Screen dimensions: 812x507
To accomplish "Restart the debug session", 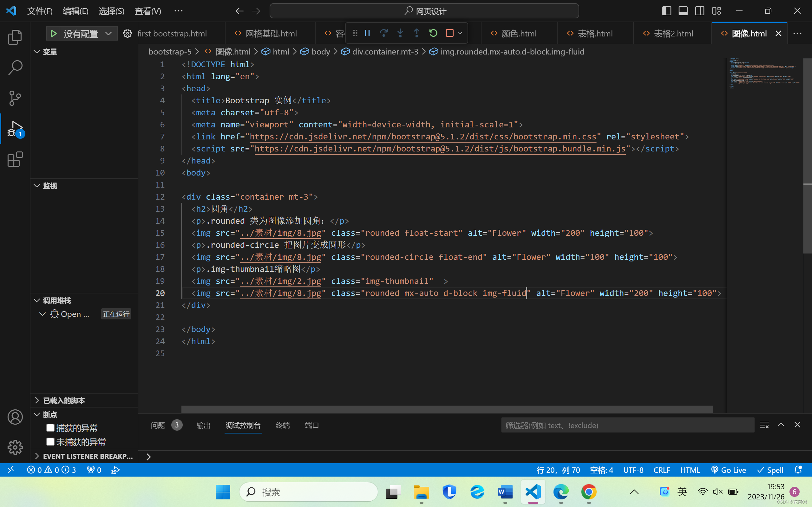I will tap(433, 33).
